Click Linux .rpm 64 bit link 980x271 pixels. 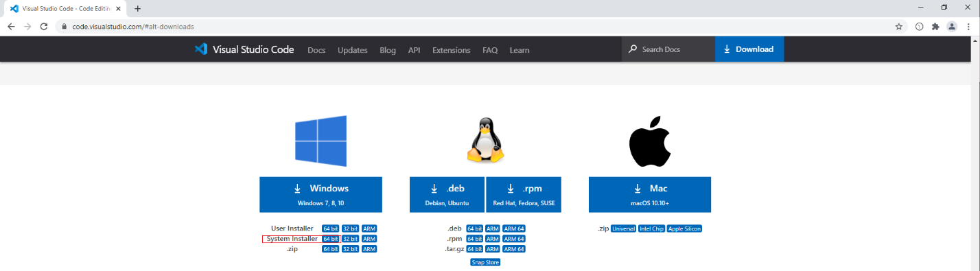point(475,239)
